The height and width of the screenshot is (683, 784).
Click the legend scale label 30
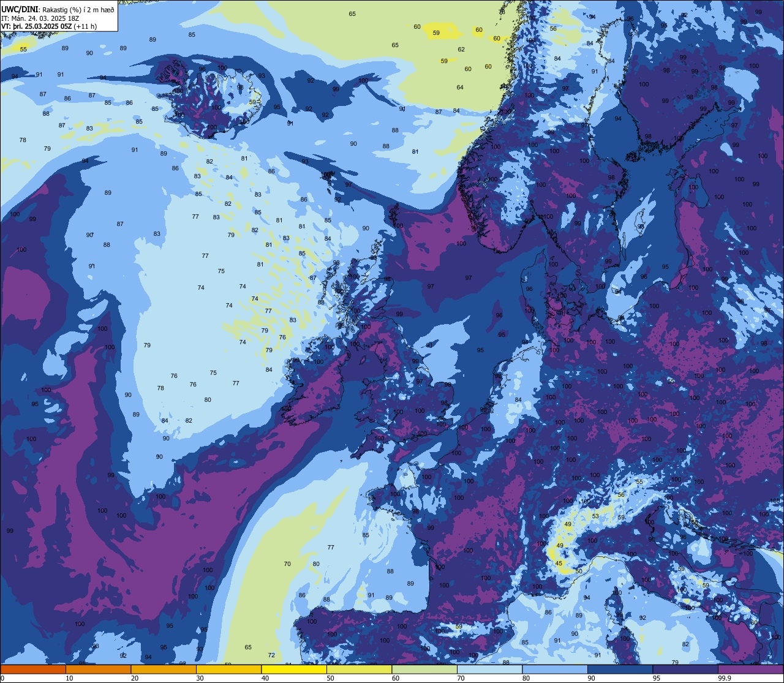(200, 678)
